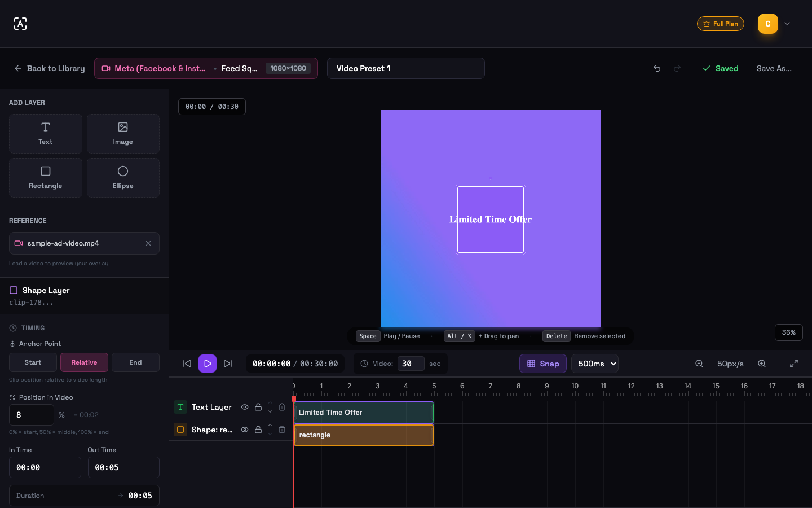This screenshot has width=812, height=508.
Task: Select the rectangle timeline clip
Action: (x=364, y=435)
